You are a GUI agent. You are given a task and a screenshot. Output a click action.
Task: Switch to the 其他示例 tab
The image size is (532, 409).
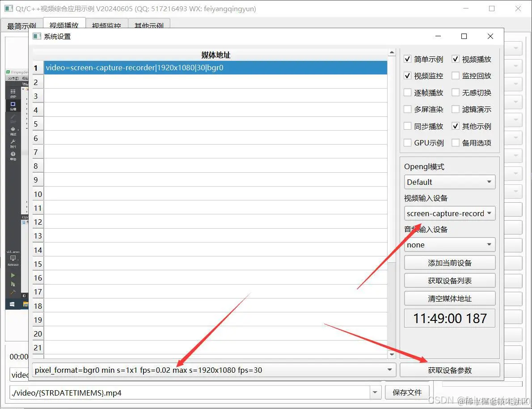click(x=148, y=26)
